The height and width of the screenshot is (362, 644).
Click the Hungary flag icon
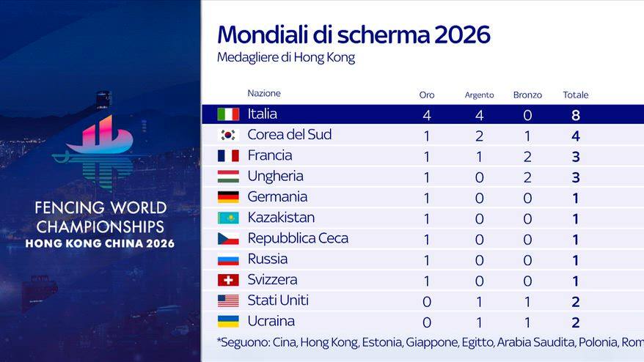(x=228, y=177)
